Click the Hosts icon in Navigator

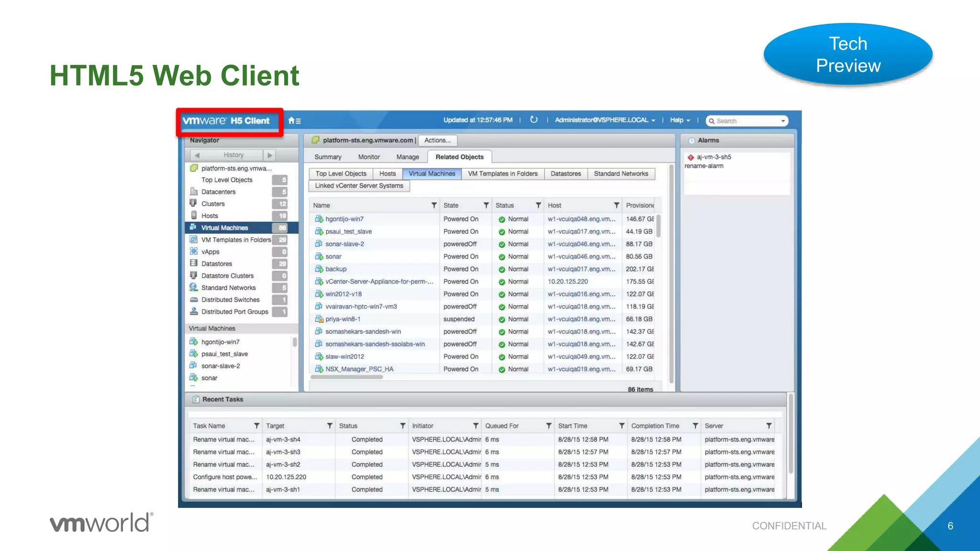(194, 215)
